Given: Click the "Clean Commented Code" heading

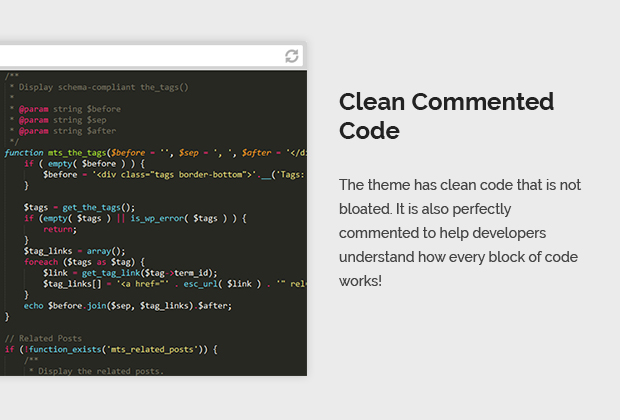Looking at the screenshot, I should tap(446, 116).
